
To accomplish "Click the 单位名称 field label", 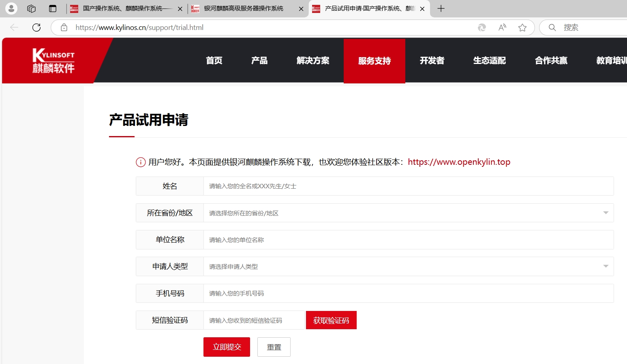I will [170, 240].
